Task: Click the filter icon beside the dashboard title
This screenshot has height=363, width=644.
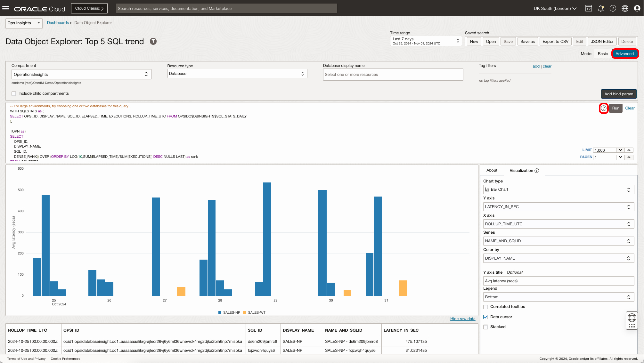Action: click(153, 41)
